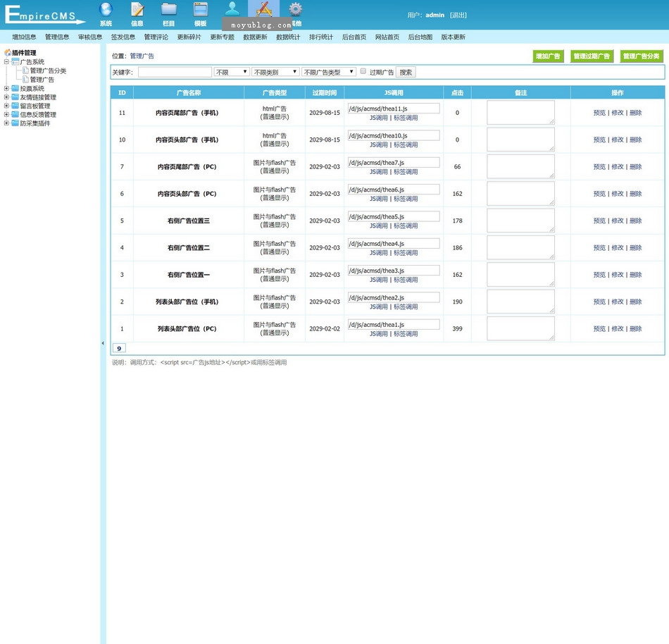This screenshot has height=644, width=669.
Task: Click the 备注 textarea for ad ID 5
Action: pos(521,221)
